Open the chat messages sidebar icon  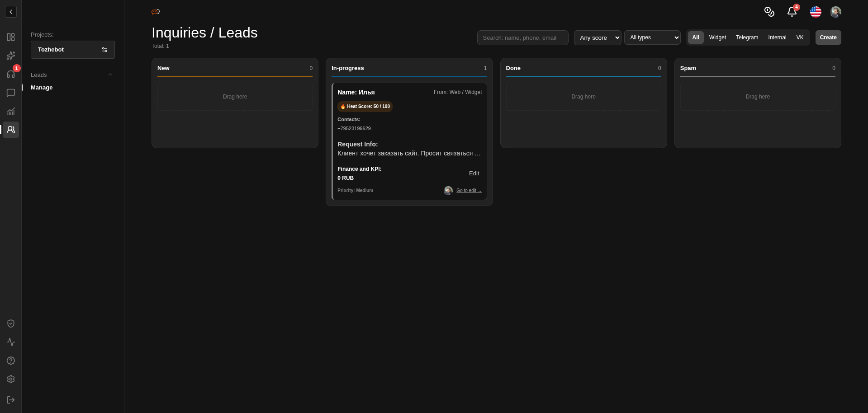pos(11,93)
